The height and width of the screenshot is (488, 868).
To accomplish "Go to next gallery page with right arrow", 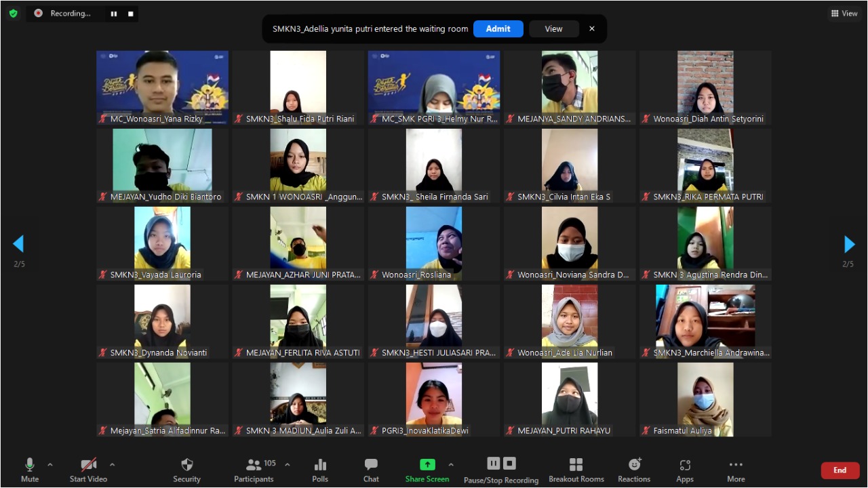I will click(x=849, y=244).
